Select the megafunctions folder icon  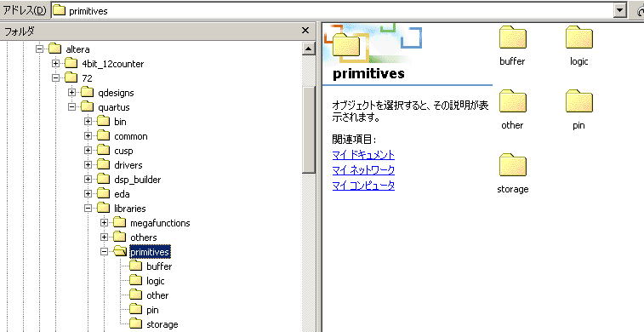(x=119, y=222)
